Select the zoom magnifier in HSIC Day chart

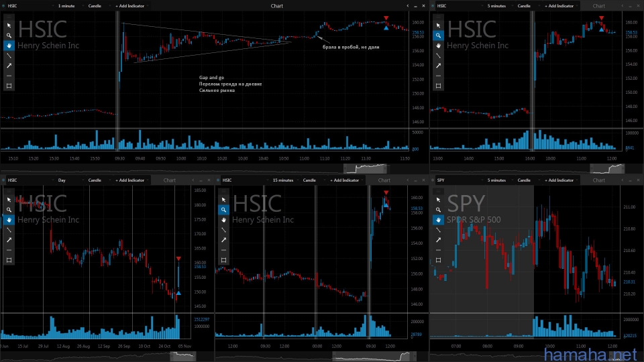pos(9,210)
